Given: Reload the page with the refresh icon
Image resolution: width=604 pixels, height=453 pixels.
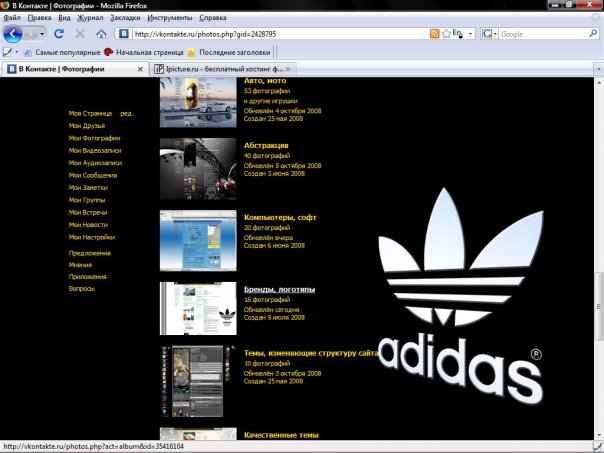Looking at the screenshot, I should point(59,34).
